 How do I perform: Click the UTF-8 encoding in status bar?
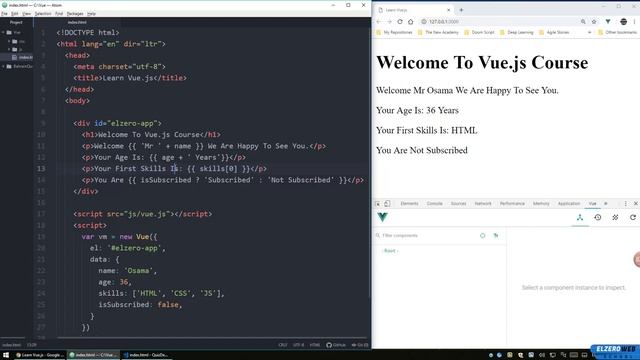(x=298, y=345)
